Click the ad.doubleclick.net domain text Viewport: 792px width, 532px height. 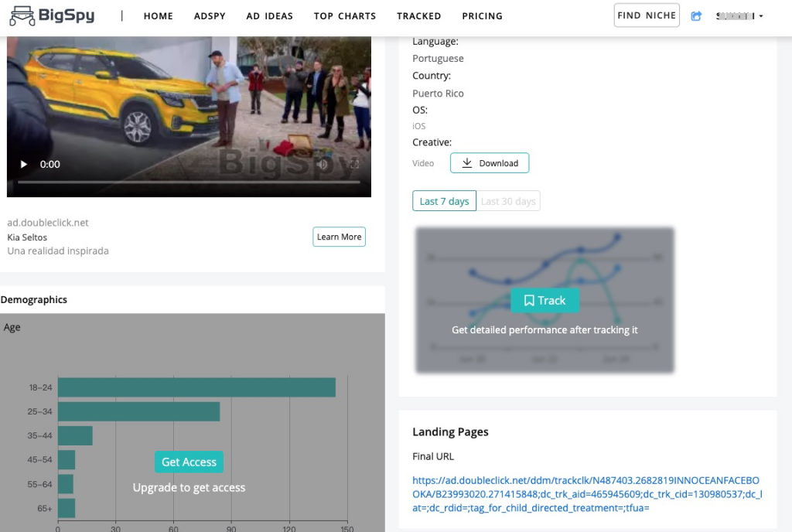[48, 223]
